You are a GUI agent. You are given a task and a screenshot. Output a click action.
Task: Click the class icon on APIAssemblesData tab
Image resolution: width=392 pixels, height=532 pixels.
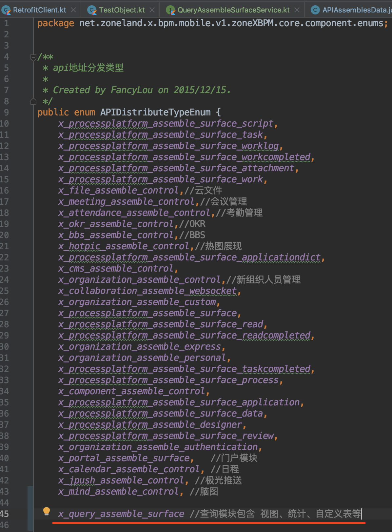click(315, 10)
